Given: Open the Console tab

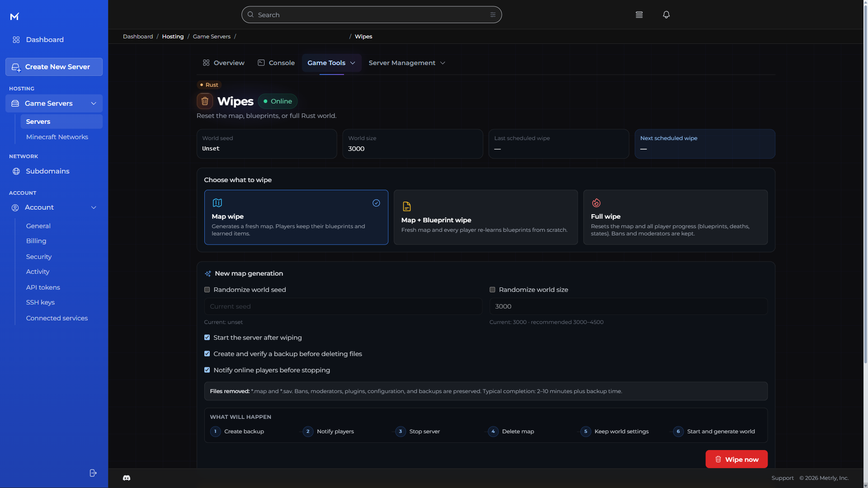Looking at the screenshot, I should pyautogui.click(x=276, y=63).
